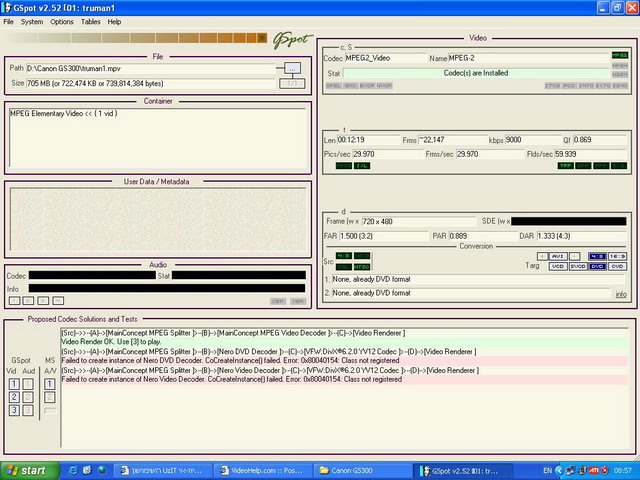Open the conversion info link
This screenshot has height=480, width=640.
pos(621,294)
